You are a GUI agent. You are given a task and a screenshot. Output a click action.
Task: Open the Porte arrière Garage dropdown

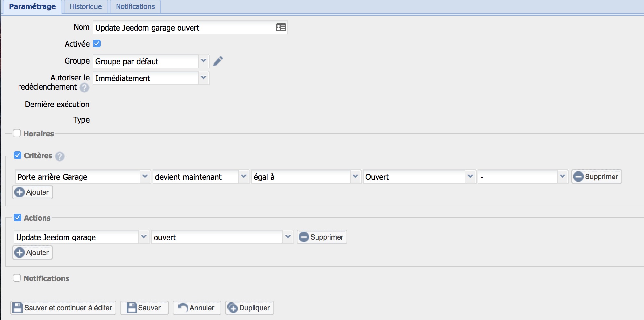pos(145,177)
